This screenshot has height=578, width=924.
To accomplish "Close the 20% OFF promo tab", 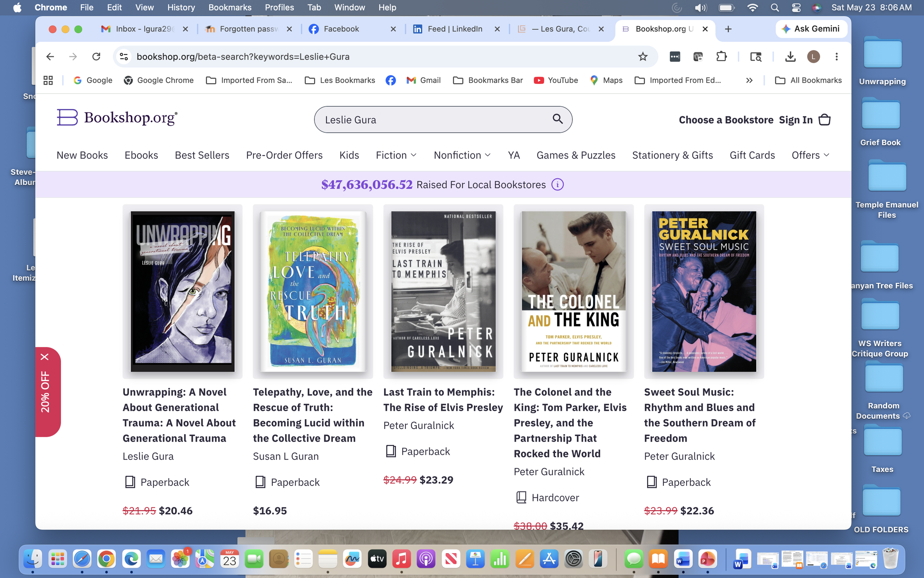I will pyautogui.click(x=45, y=356).
